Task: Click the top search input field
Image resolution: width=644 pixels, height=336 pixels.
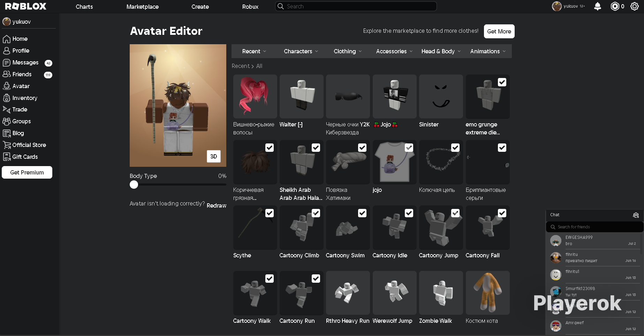Action: click(356, 6)
